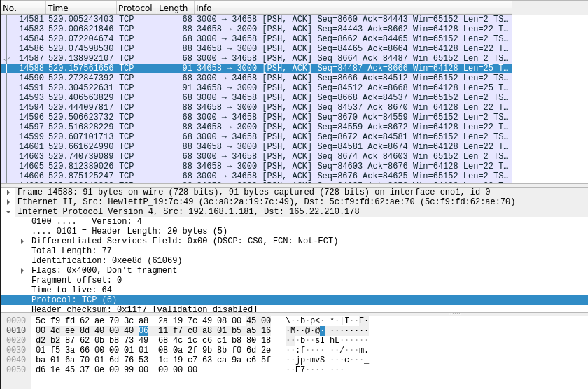Expand the Ethernet II section
588x389 pixels.
click(x=8, y=201)
